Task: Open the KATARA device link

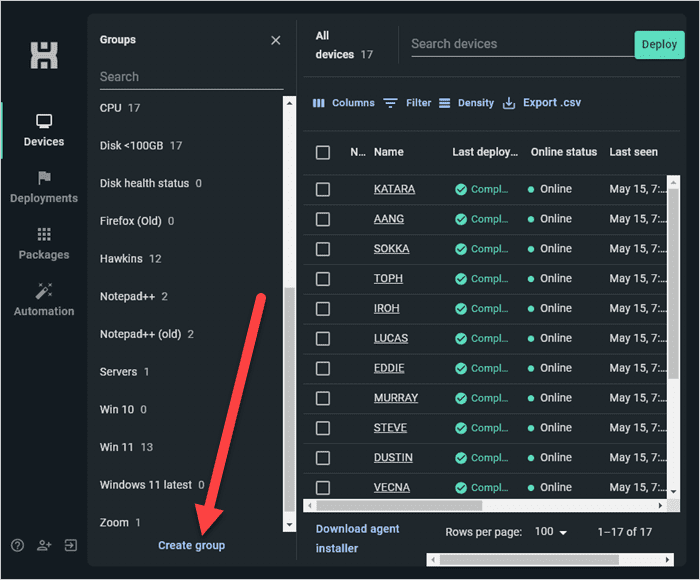Action: pyautogui.click(x=394, y=189)
